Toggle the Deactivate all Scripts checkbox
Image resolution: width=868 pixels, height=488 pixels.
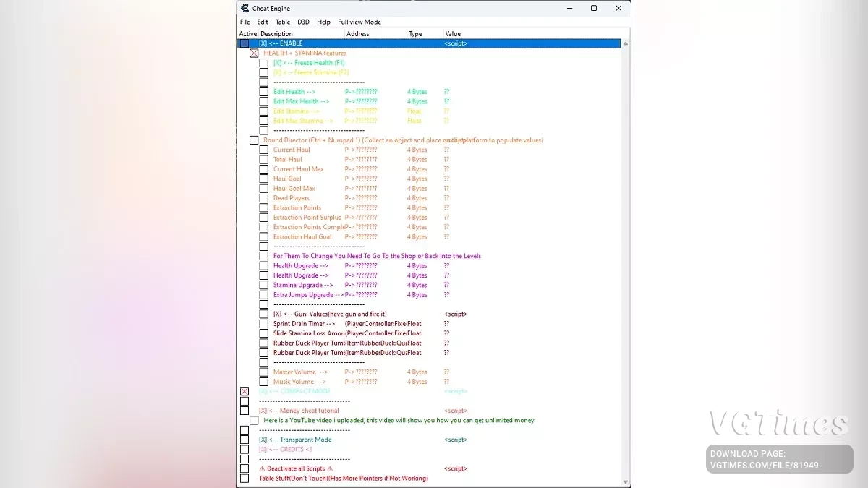(x=244, y=468)
